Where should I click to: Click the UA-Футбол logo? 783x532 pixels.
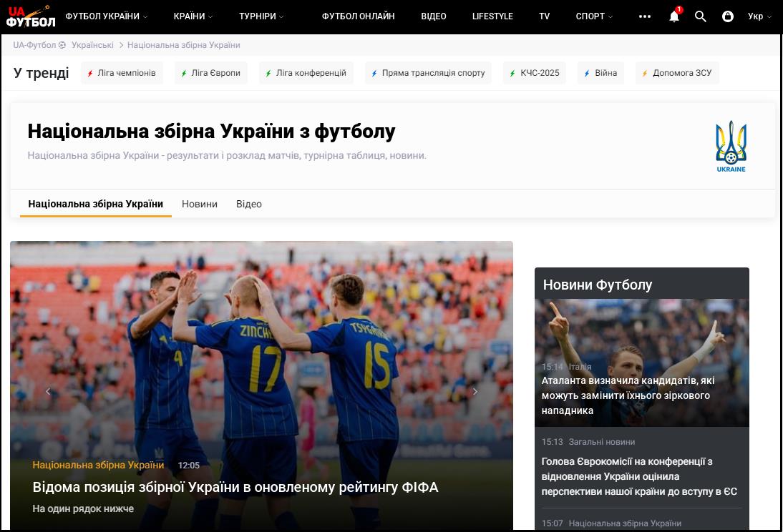tap(31, 16)
